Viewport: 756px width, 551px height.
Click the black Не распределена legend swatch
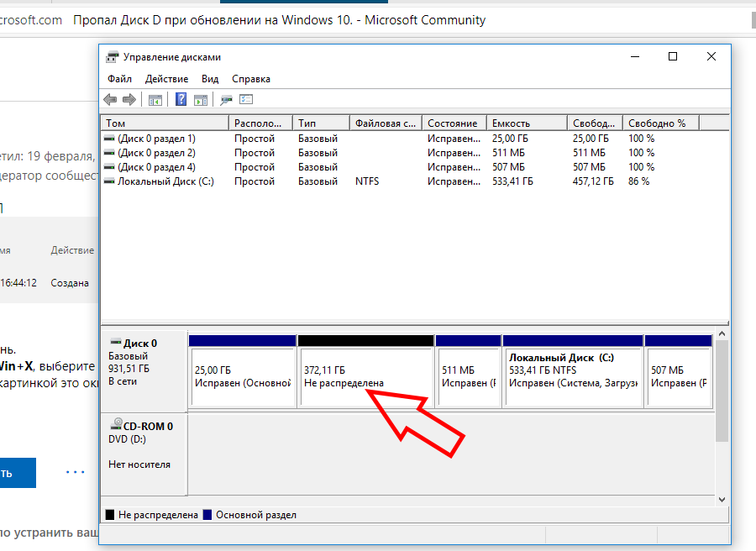pyautogui.click(x=110, y=515)
